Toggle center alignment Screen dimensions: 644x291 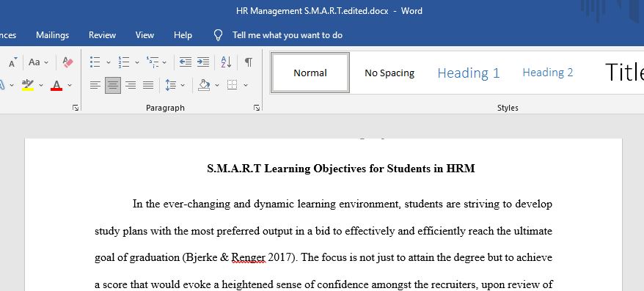[x=113, y=85]
